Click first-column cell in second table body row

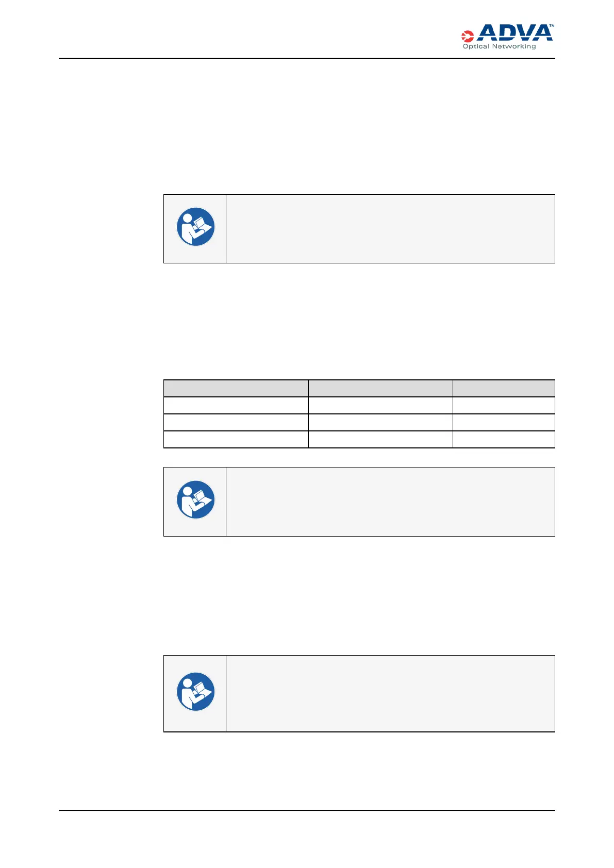236,422
